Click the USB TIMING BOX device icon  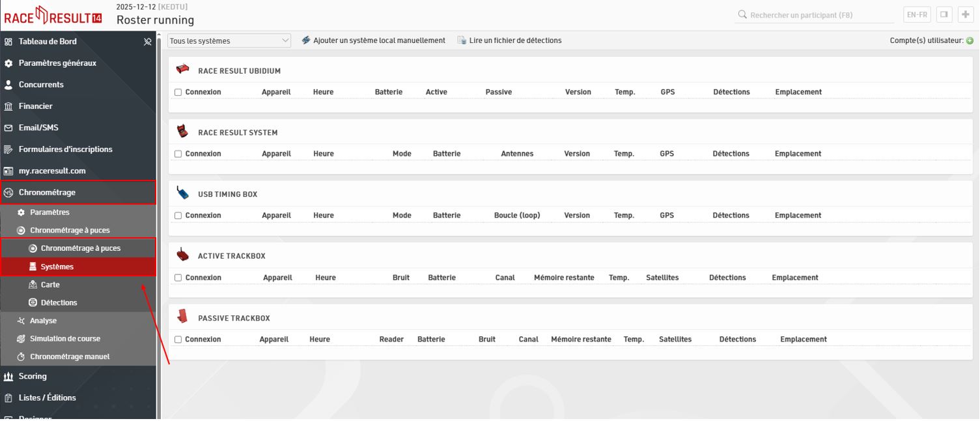183,194
